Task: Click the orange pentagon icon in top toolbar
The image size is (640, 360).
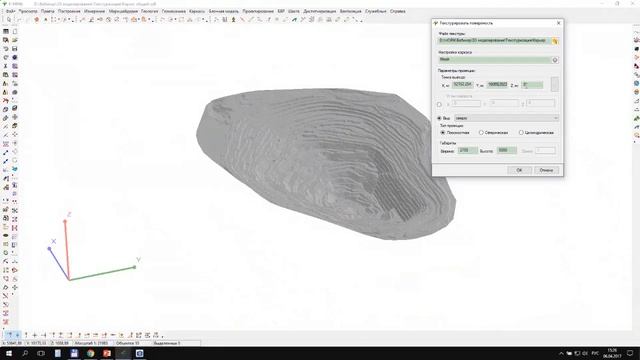Action: click(x=36, y=19)
